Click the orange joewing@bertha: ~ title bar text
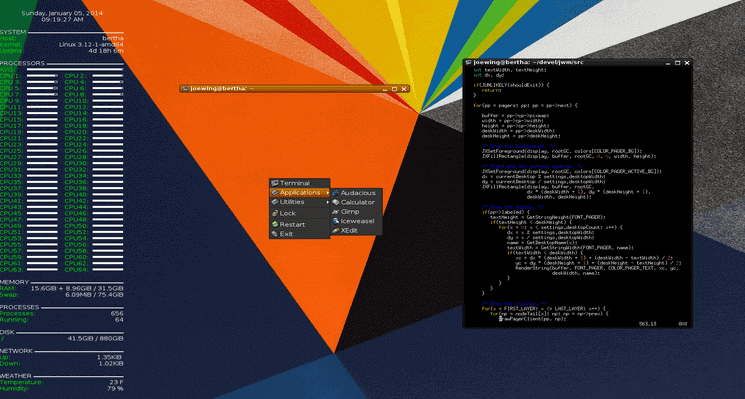 221,88
